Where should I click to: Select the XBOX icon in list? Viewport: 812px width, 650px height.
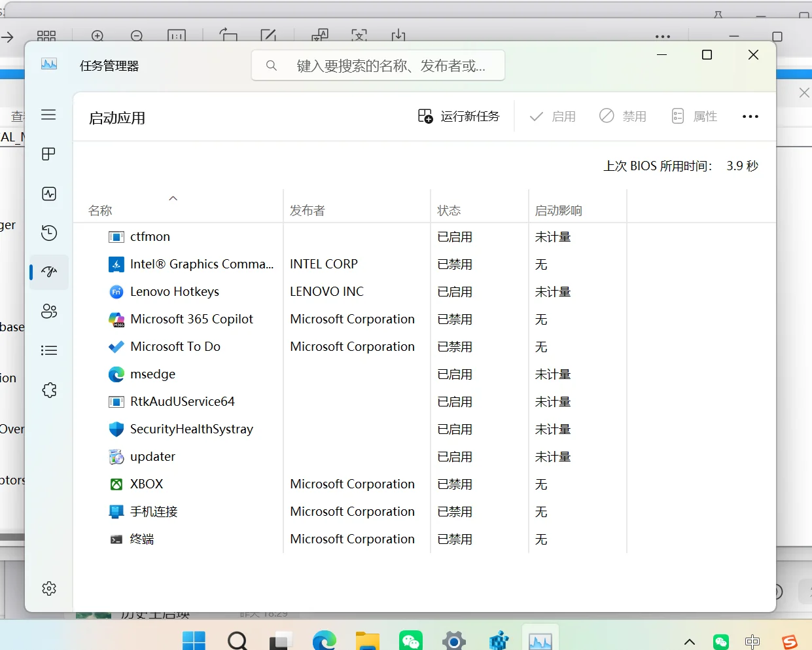coord(116,484)
